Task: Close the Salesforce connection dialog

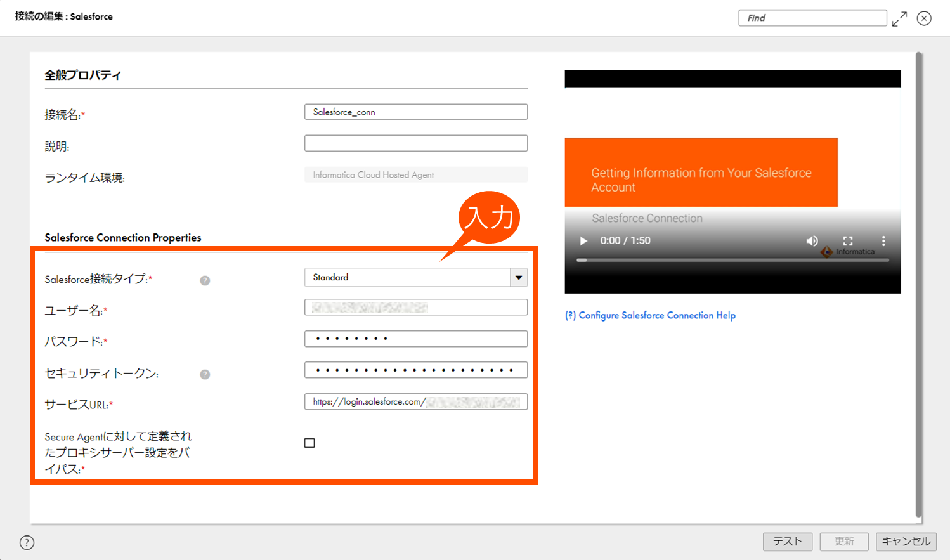Action: coord(924,18)
